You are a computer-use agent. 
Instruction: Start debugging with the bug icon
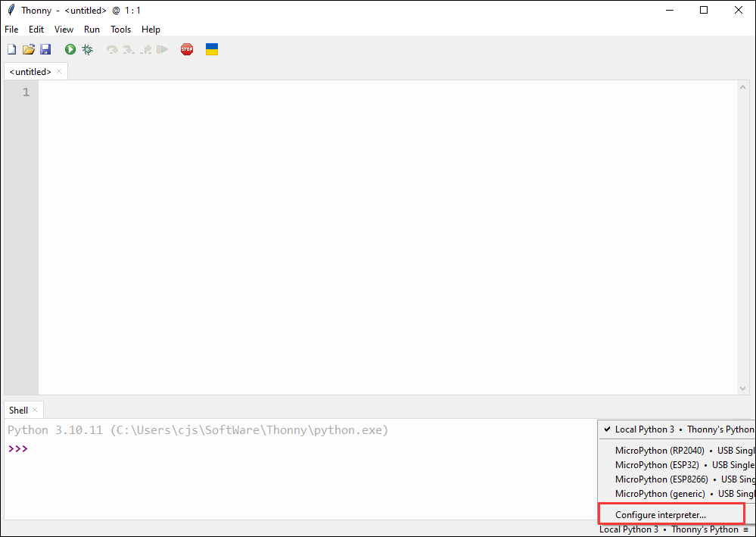[88, 49]
